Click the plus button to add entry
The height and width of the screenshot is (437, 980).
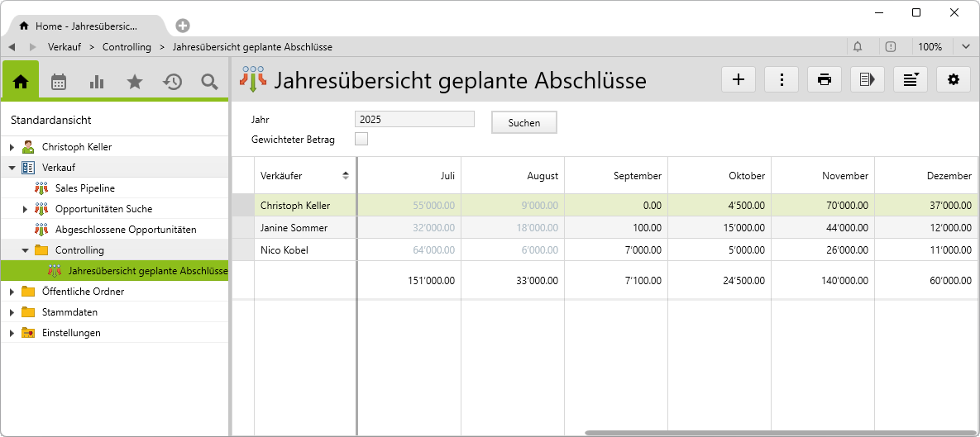click(739, 79)
